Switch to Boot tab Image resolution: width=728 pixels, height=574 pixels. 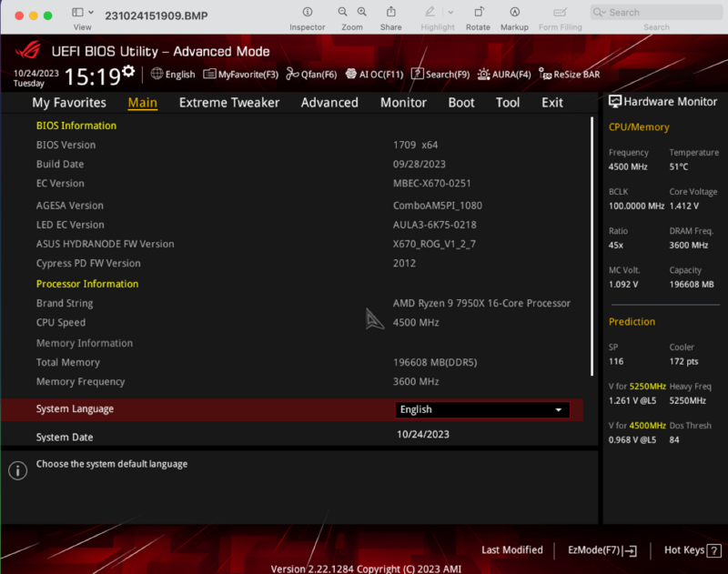461,103
